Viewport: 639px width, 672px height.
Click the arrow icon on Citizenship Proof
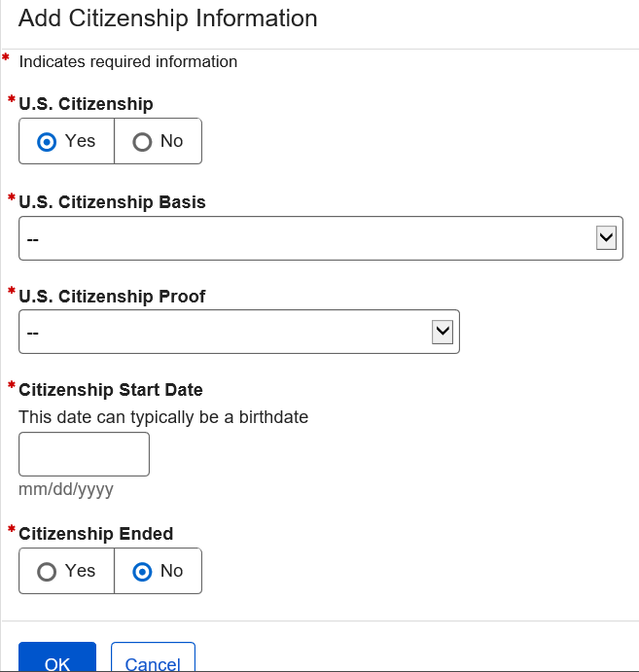click(x=443, y=332)
